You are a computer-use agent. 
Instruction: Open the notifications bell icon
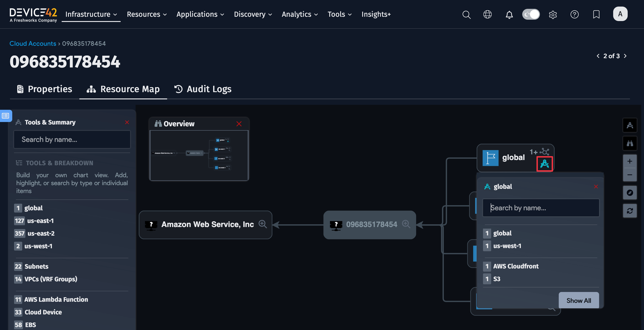coord(509,14)
